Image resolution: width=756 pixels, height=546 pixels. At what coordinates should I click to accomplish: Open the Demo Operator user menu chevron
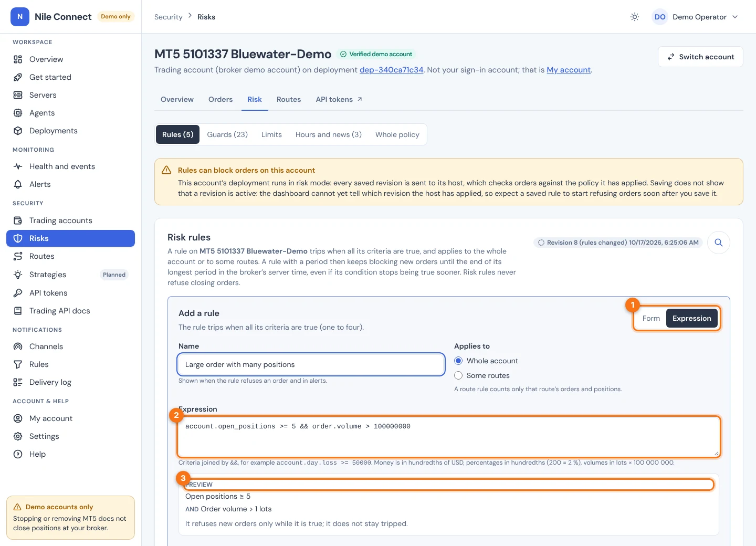tap(735, 17)
